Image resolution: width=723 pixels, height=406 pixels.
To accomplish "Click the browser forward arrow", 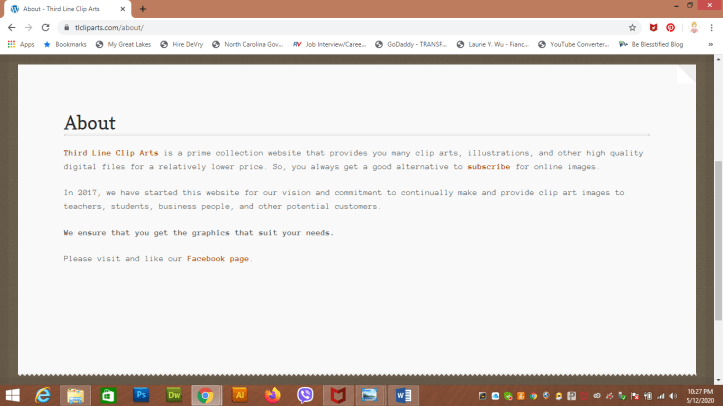I will [x=29, y=28].
